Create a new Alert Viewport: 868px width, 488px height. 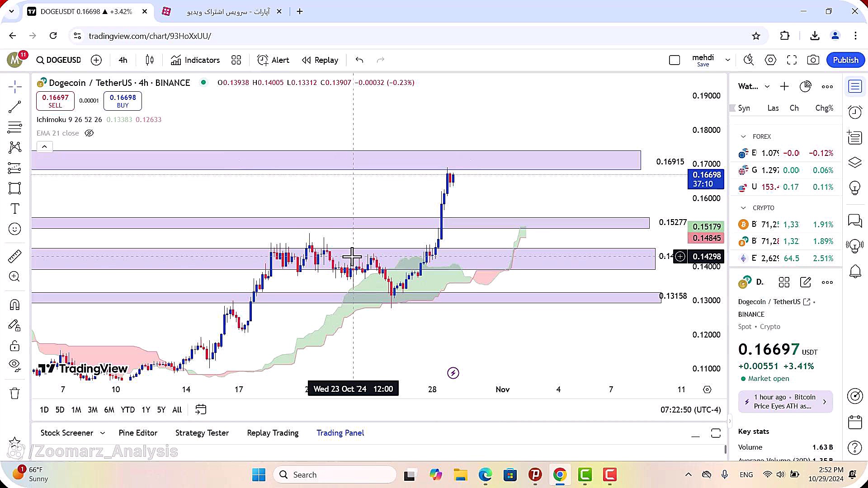[273, 60]
